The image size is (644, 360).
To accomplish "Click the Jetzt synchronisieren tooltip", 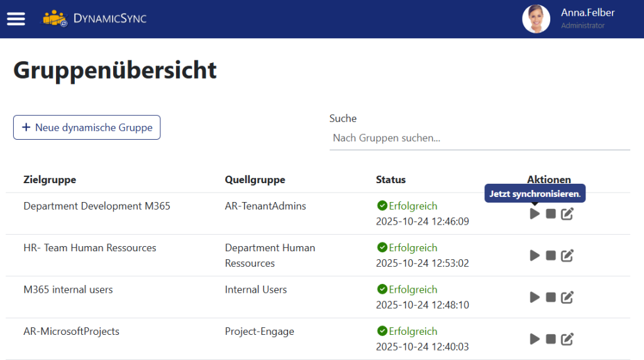I will pos(535,194).
